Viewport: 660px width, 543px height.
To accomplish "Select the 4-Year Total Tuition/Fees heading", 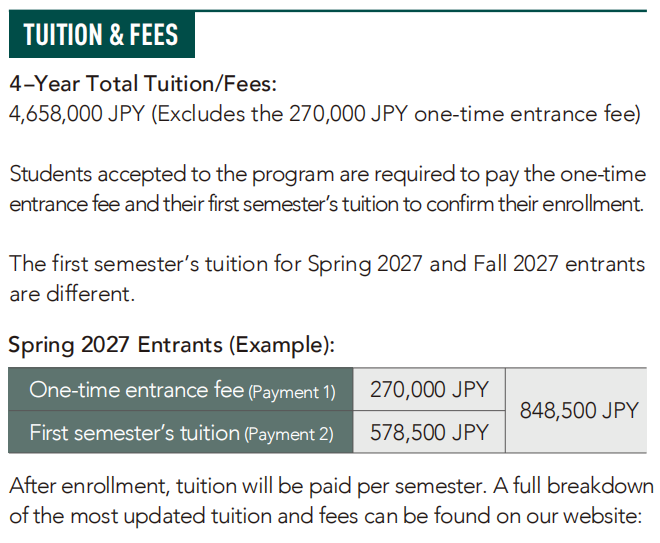I will [143, 83].
